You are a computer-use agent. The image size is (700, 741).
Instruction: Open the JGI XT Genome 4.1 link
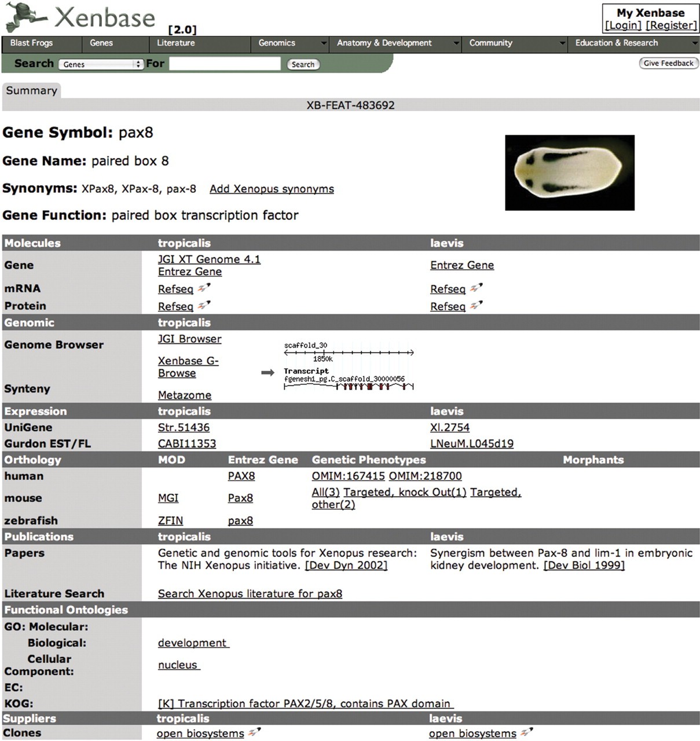(x=209, y=259)
